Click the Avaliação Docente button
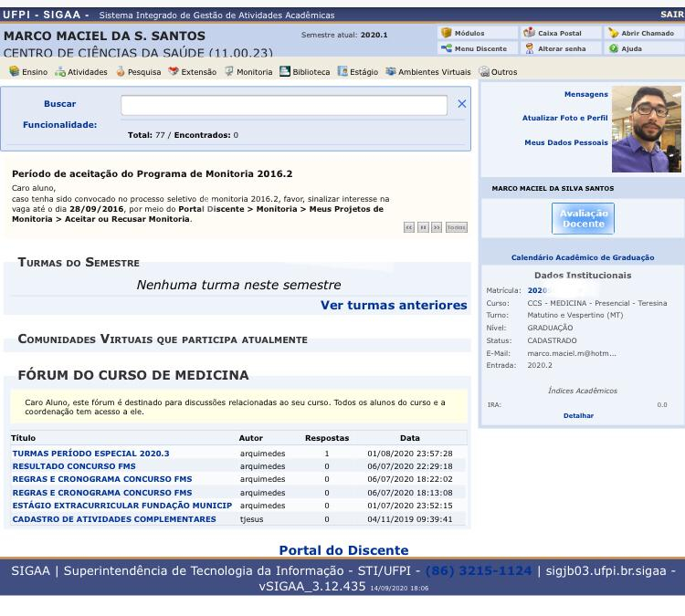Viewport: 685px width, 616px height. [583, 218]
